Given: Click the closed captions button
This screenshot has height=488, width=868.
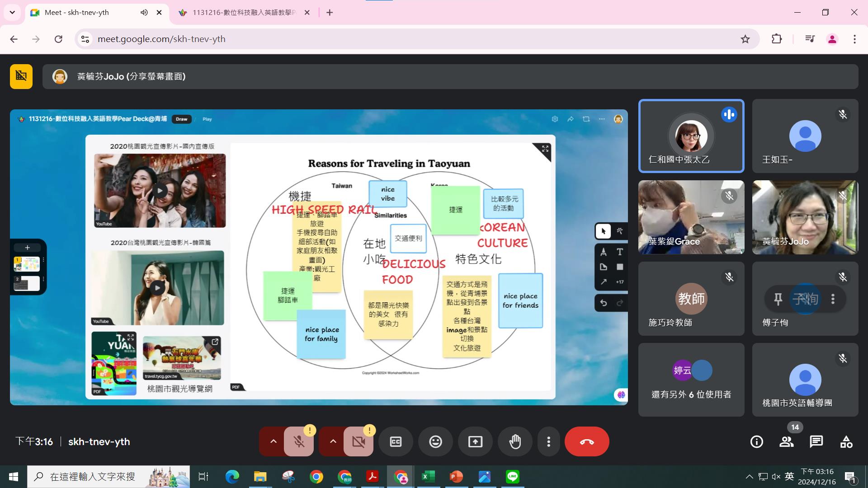Looking at the screenshot, I should [396, 441].
